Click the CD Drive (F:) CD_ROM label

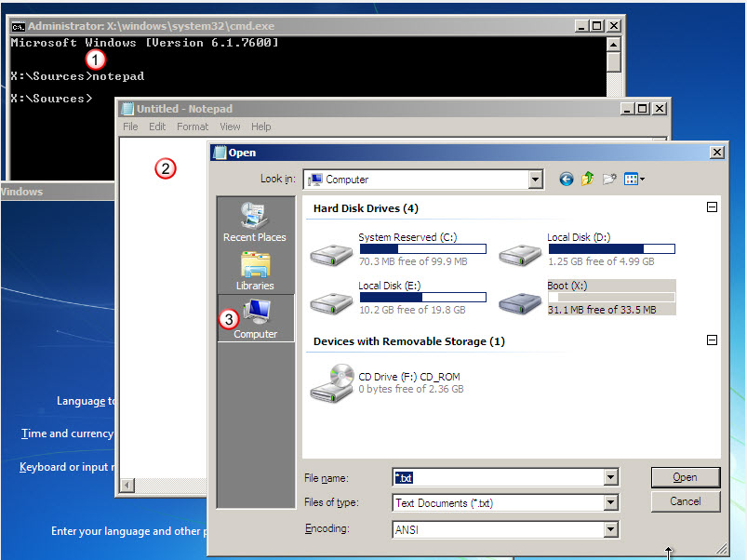409,377
